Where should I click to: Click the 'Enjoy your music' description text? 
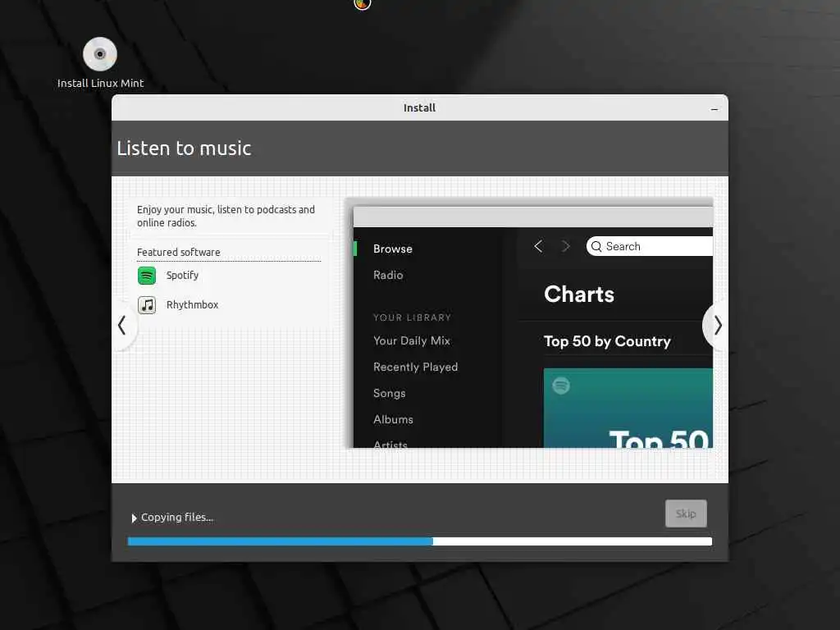226,216
